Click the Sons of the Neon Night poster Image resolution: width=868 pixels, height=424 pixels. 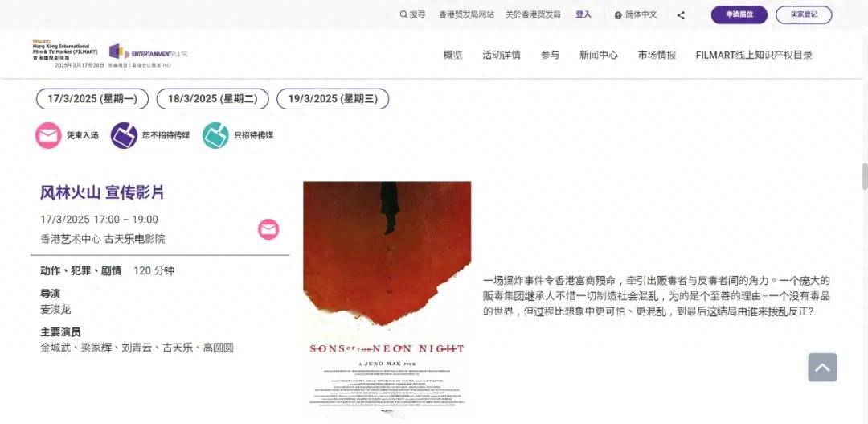coord(387,300)
